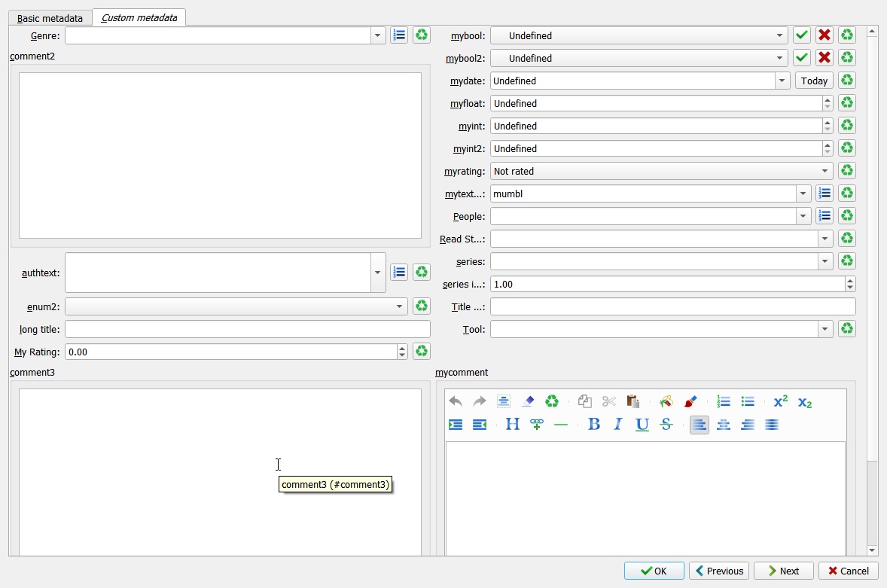Toggle underline formatting in mycomment

click(642, 424)
